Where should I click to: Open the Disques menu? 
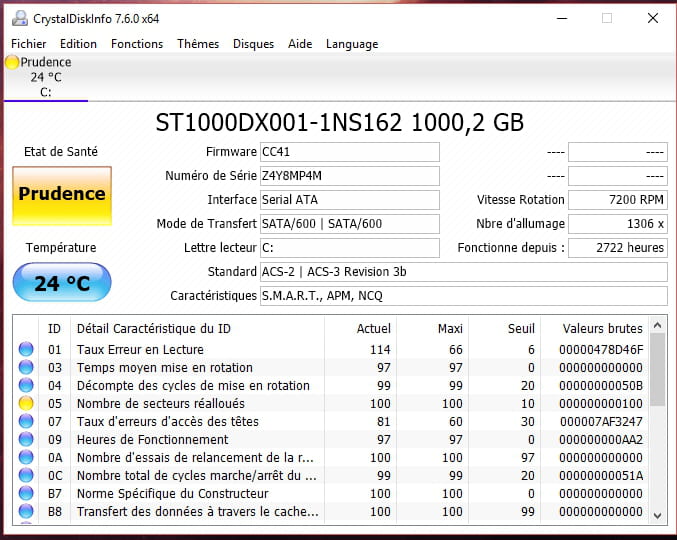[x=253, y=44]
